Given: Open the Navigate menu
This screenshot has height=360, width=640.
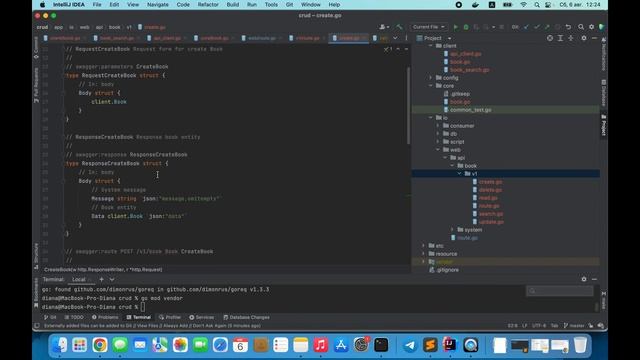Looking at the screenshot, I should click(158, 5).
